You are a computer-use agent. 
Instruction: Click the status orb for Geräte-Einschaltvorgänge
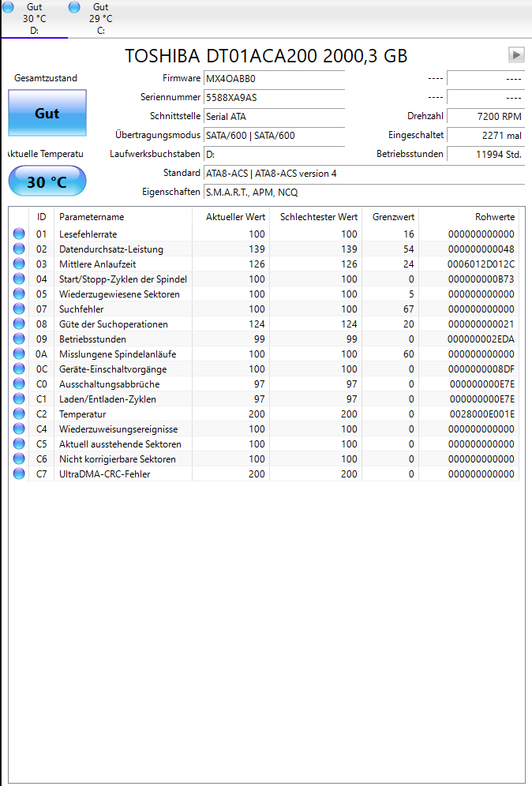pyautogui.click(x=19, y=369)
